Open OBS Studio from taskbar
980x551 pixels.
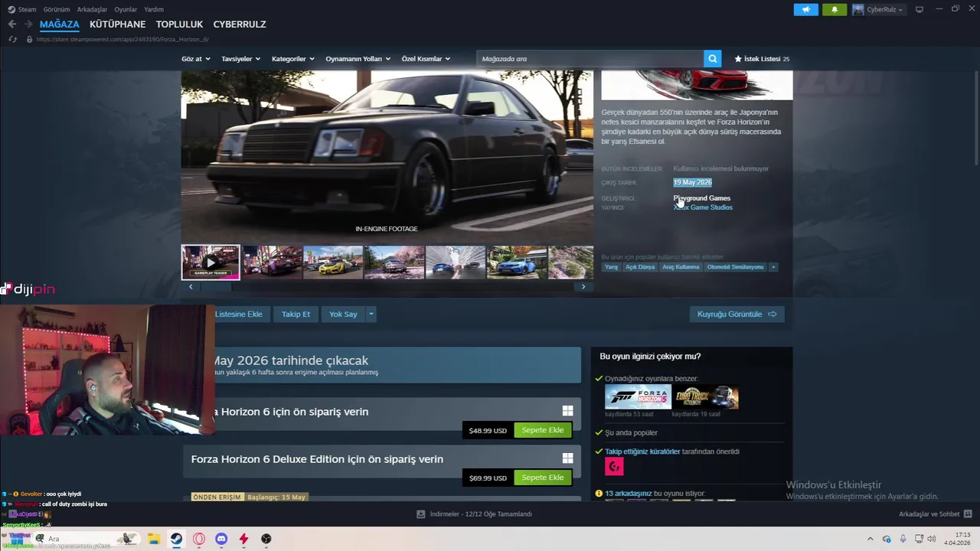266,539
